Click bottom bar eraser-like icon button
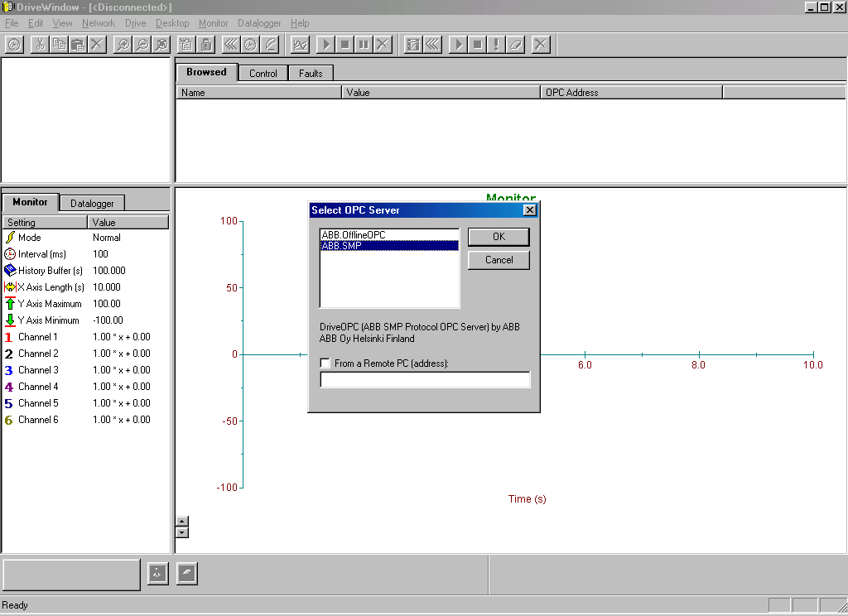Screen dimensions: 848x616 coord(186,573)
